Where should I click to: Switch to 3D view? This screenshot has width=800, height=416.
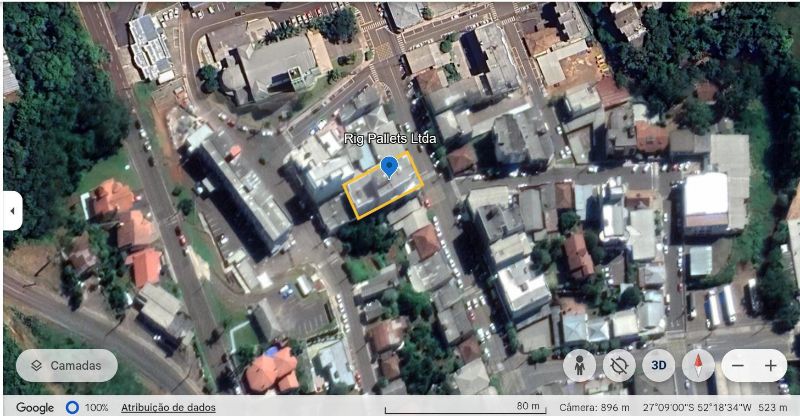pyautogui.click(x=659, y=365)
